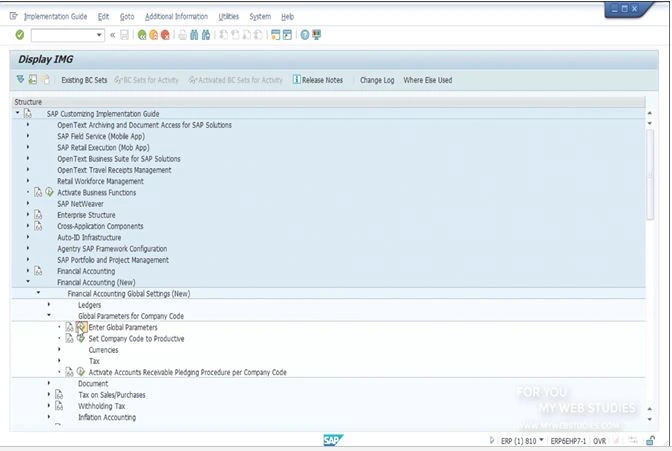The image size is (672, 451).
Task: Click the Save diskette icon in toolbar
Action: (124, 35)
